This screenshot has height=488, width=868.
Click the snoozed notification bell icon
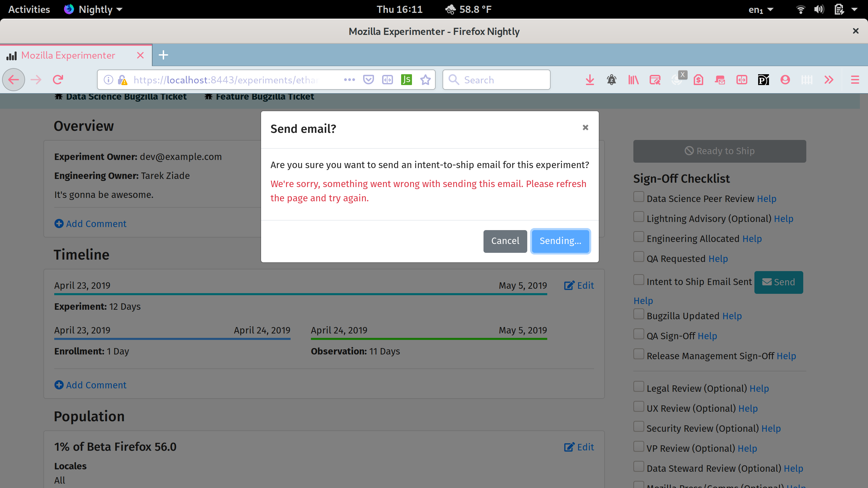[x=612, y=80]
